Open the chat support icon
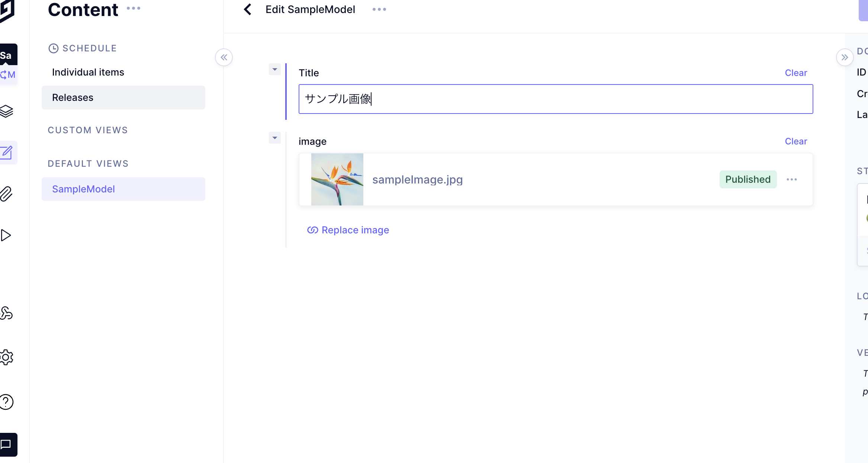Image resolution: width=868 pixels, height=463 pixels. (7, 444)
